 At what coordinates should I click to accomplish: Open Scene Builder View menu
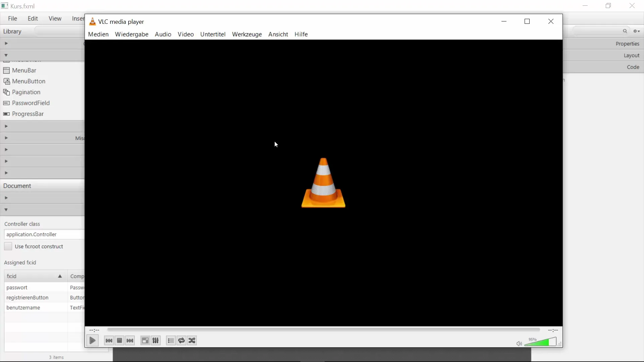[55, 18]
